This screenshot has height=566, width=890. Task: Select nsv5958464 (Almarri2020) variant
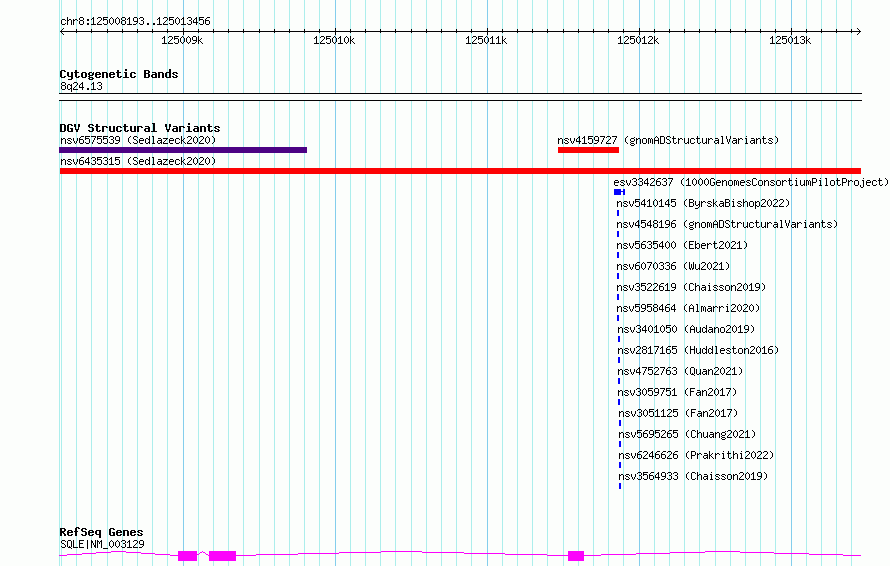pos(688,308)
